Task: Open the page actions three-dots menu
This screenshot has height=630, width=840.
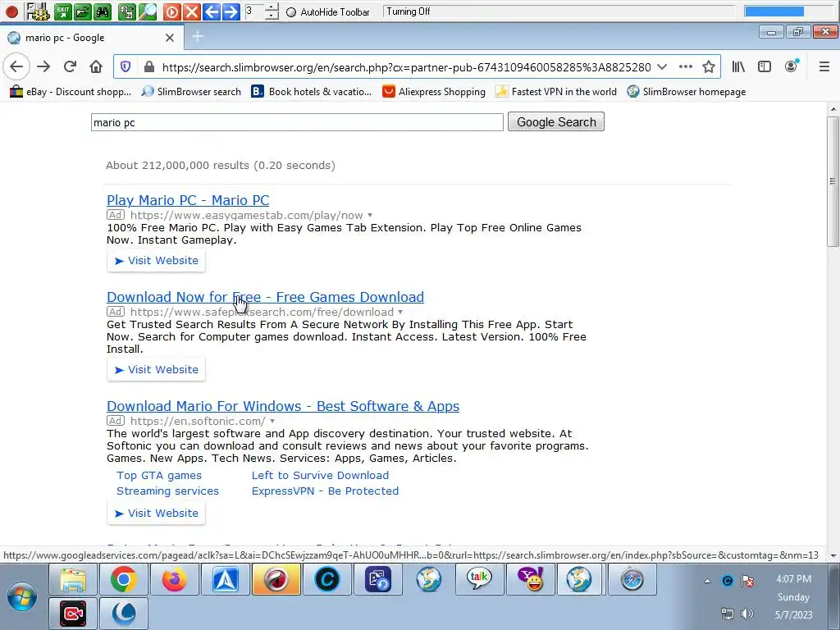Action: tap(686, 66)
